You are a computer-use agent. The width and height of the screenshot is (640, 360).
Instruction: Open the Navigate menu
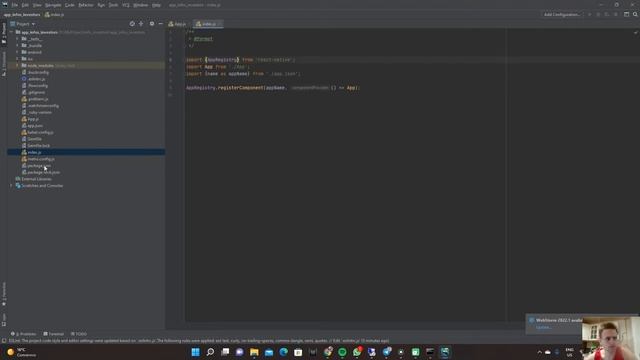tap(53, 5)
